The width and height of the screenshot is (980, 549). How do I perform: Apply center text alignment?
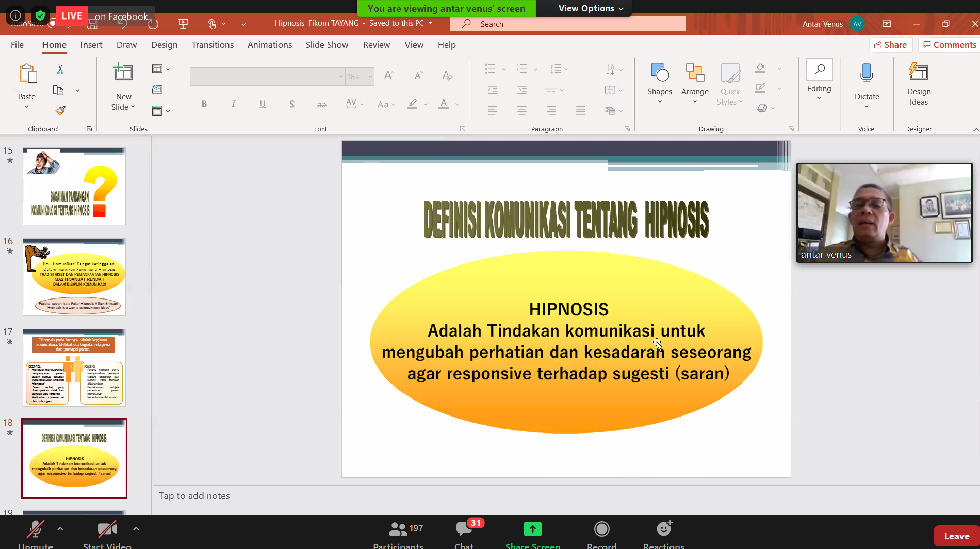[x=521, y=110]
